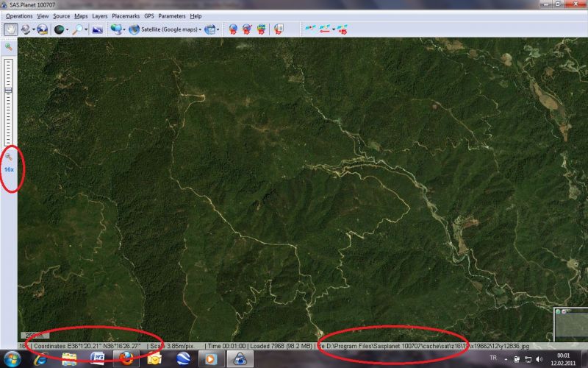Open Firefox from the Windows taskbar

click(x=126, y=358)
